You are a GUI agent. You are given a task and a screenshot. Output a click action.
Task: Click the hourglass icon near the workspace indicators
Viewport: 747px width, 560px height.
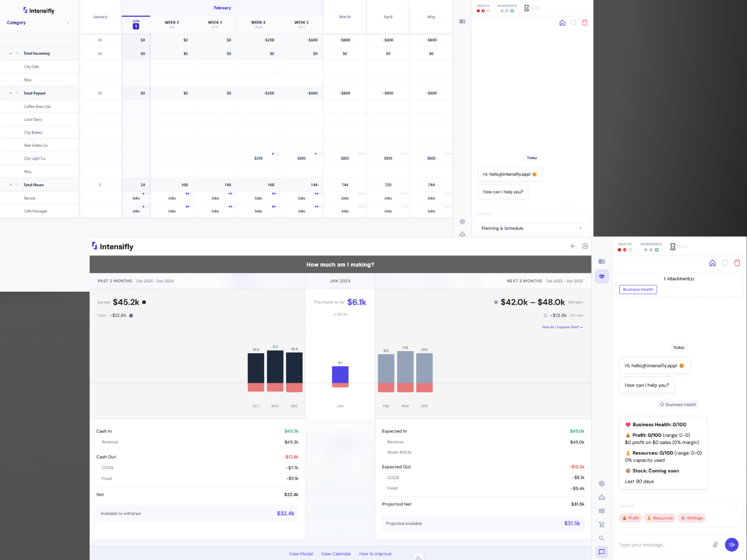672,246
